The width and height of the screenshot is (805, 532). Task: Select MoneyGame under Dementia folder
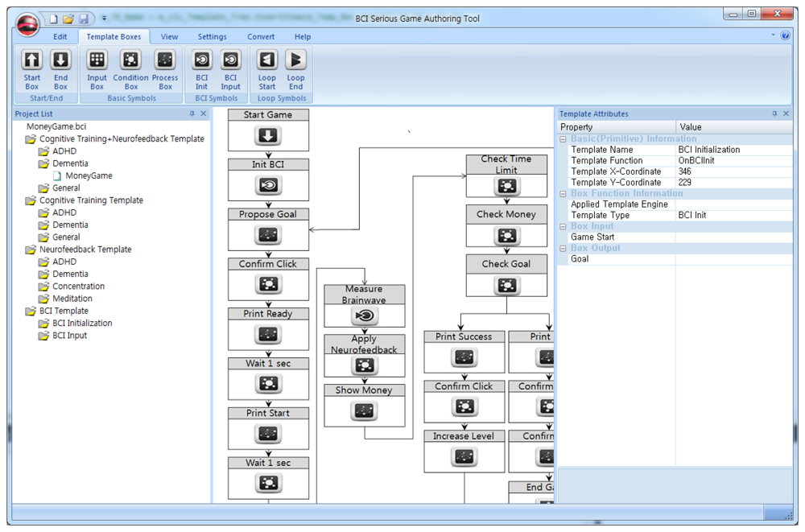[x=89, y=175]
